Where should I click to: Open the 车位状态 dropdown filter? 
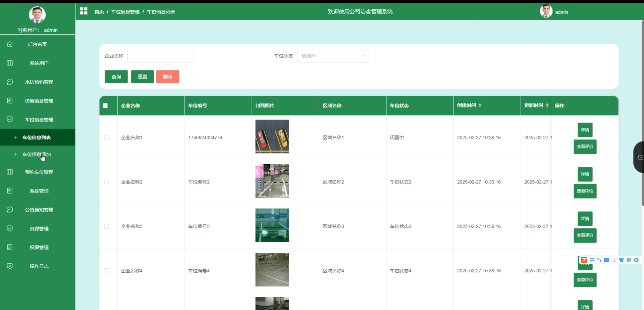333,56
